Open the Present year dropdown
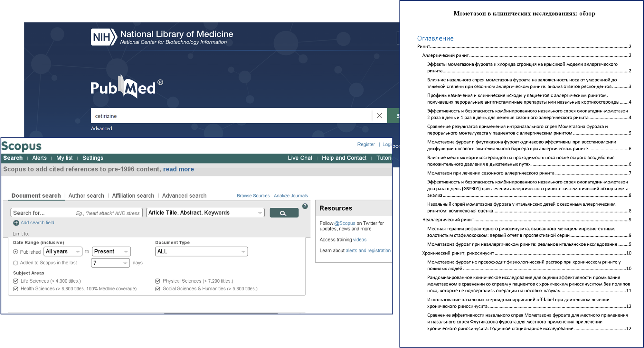 [x=111, y=251]
